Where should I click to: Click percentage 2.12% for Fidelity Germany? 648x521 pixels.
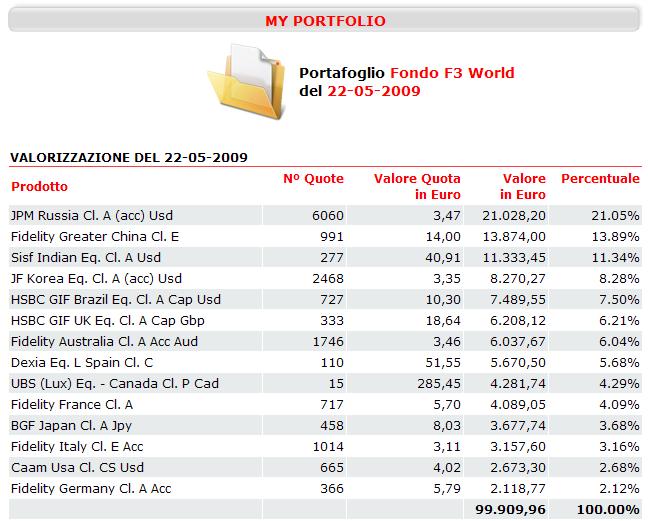(x=619, y=489)
